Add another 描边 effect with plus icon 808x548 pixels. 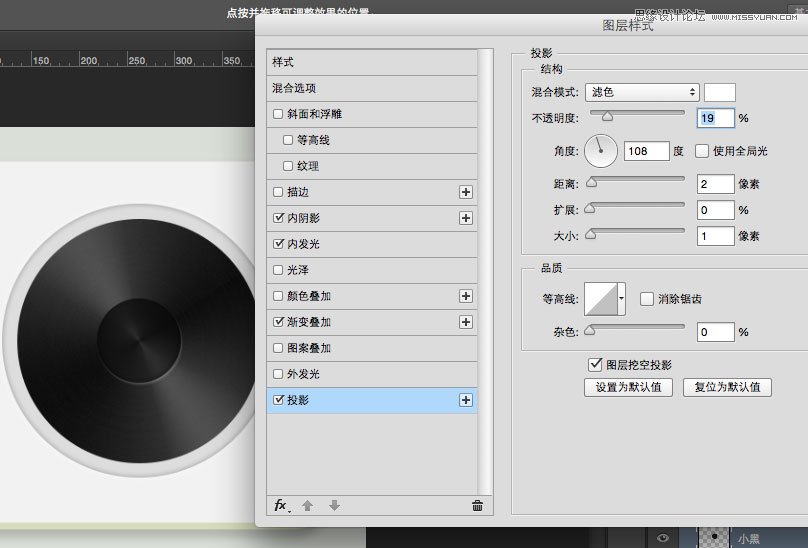tap(466, 192)
